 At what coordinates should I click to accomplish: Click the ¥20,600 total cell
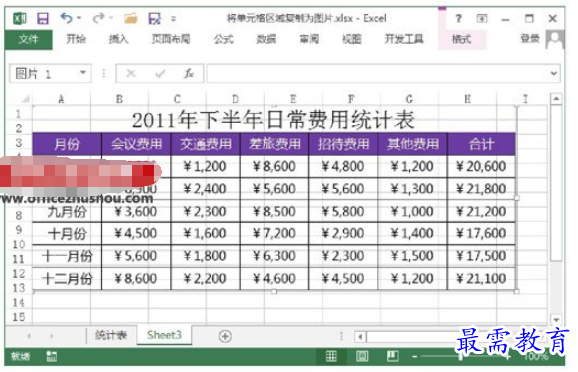click(481, 166)
